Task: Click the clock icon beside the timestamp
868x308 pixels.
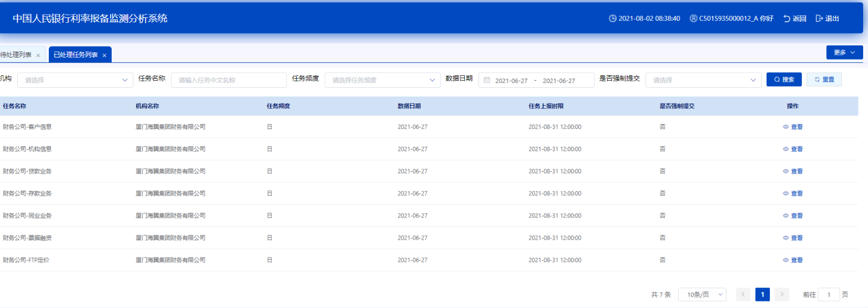Action: click(x=612, y=18)
